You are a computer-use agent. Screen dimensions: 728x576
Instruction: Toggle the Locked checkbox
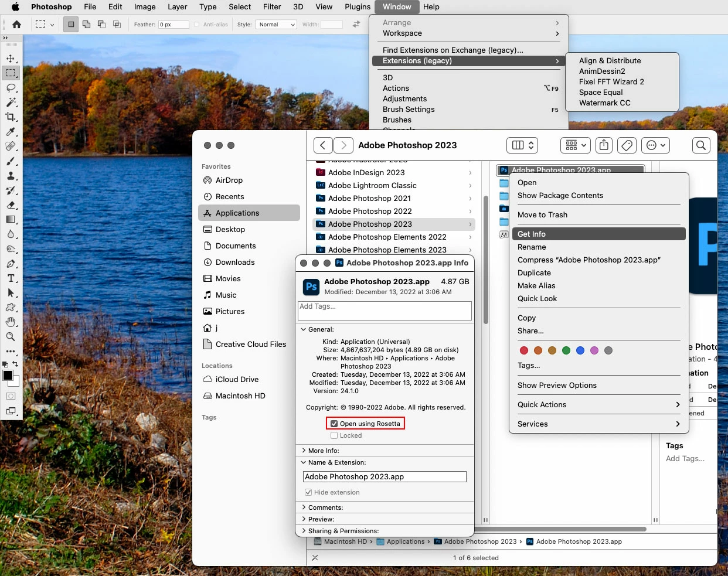click(x=334, y=435)
